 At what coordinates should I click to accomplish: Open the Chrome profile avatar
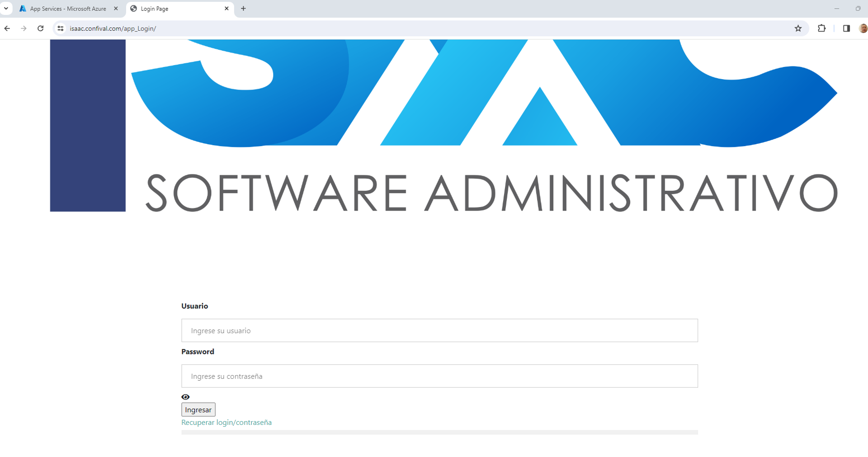[863, 28]
